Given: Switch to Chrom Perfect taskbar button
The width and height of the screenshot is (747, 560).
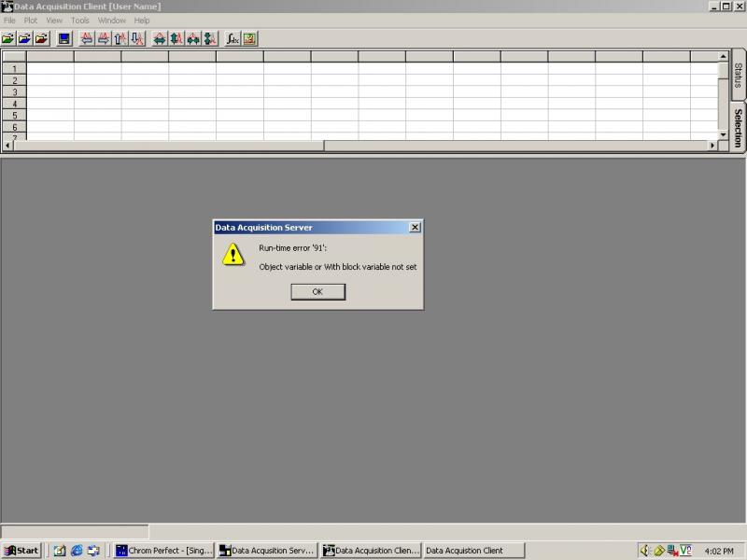Looking at the screenshot, I should point(164,551).
